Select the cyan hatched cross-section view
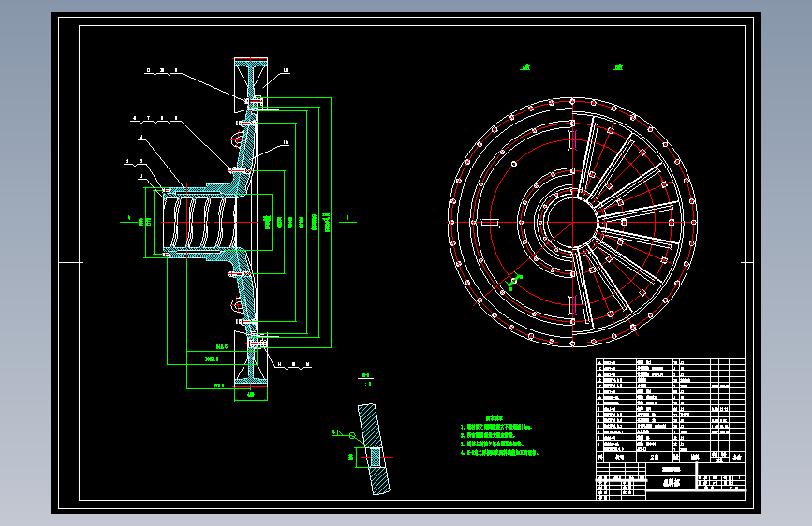 [215, 222]
